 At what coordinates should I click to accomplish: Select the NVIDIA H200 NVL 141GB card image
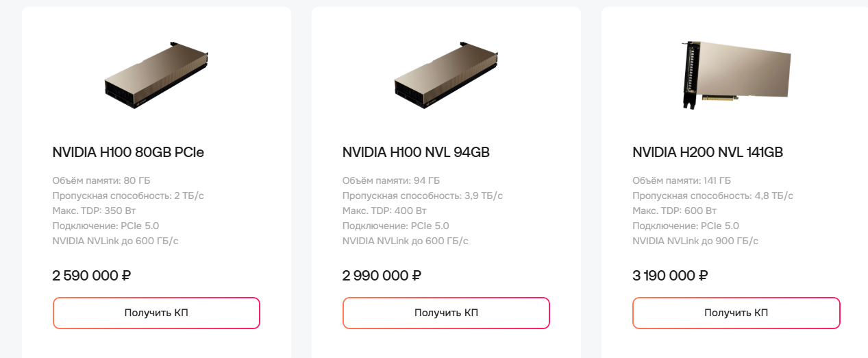736,73
